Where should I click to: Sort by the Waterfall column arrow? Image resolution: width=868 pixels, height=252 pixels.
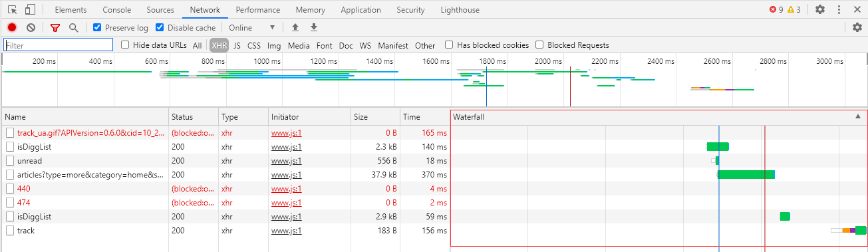pyautogui.click(x=857, y=116)
